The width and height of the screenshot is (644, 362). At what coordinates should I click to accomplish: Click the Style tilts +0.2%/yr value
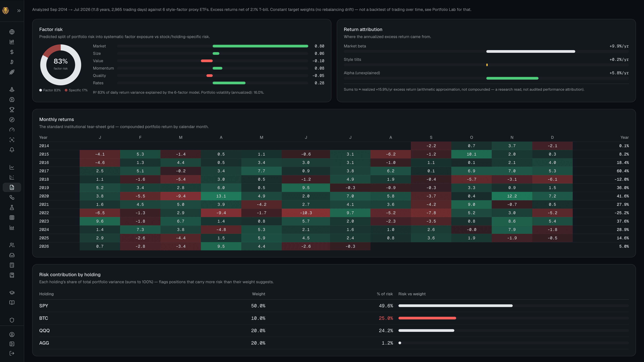619,59
